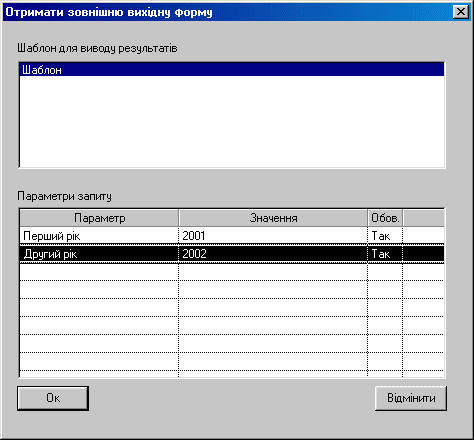The height and width of the screenshot is (440, 474).
Task: Click Так cell in Перший рік row
Action: pyautogui.click(x=385, y=236)
